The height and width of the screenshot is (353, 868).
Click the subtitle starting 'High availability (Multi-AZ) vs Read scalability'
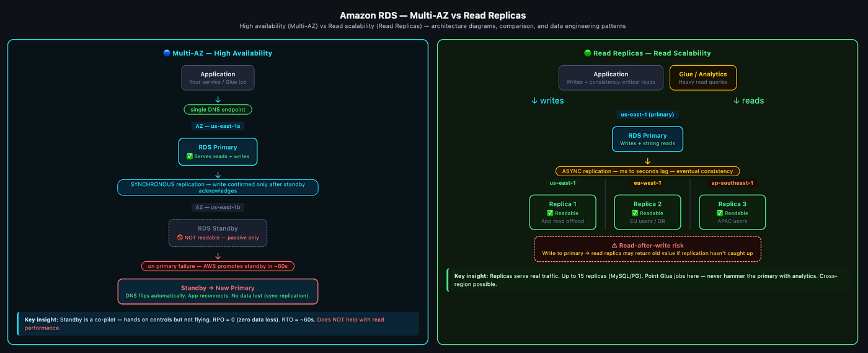[x=433, y=26]
